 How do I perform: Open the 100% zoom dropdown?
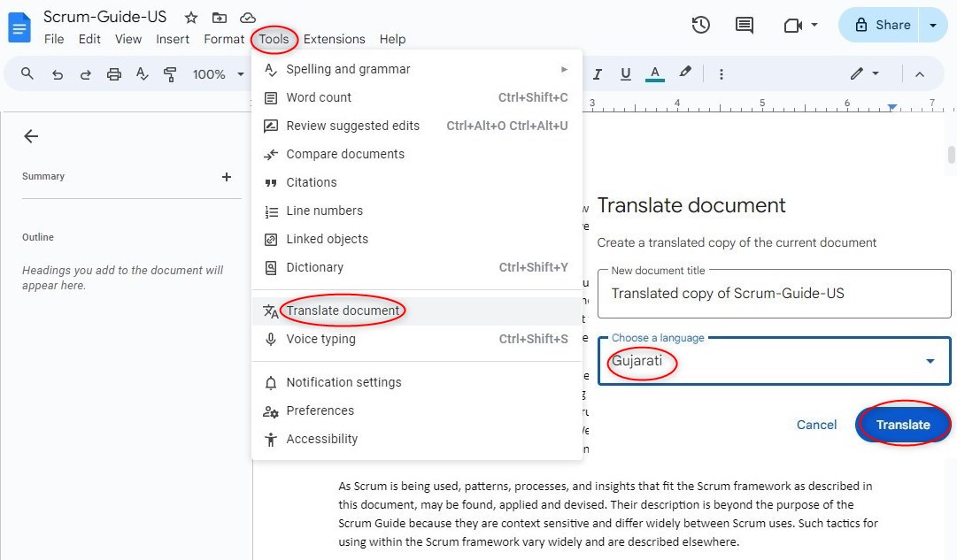(x=218, y=74)
